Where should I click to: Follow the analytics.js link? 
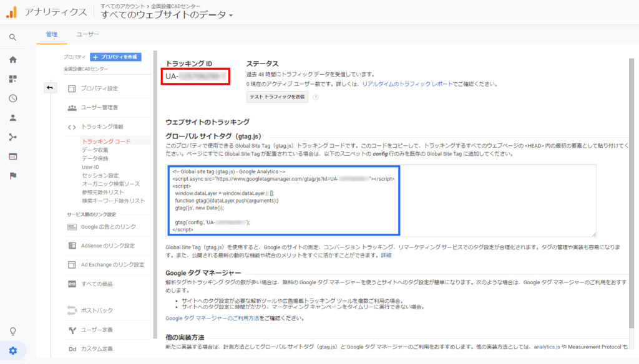click(547, 347)
